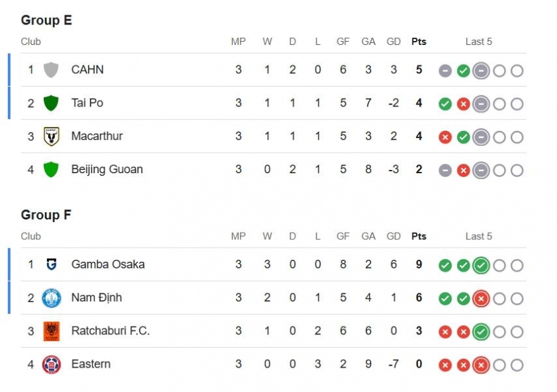Click the Macarthur club logo

point(51,136)
